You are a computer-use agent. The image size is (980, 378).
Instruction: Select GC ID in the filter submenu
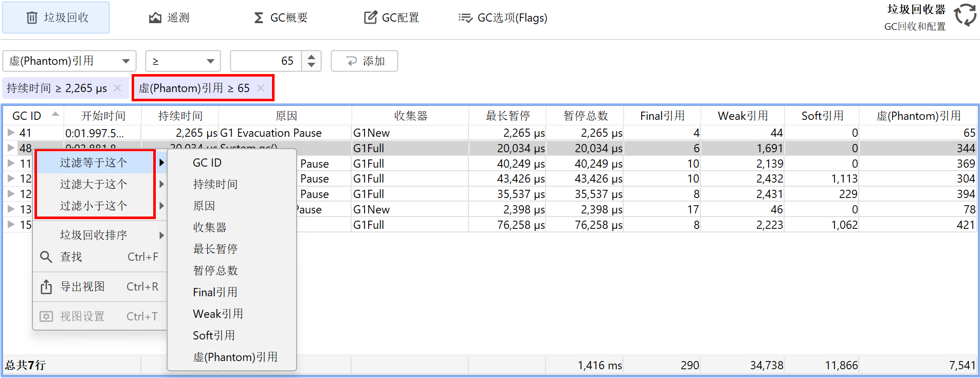pyautogui.click(x=232, y=163)
